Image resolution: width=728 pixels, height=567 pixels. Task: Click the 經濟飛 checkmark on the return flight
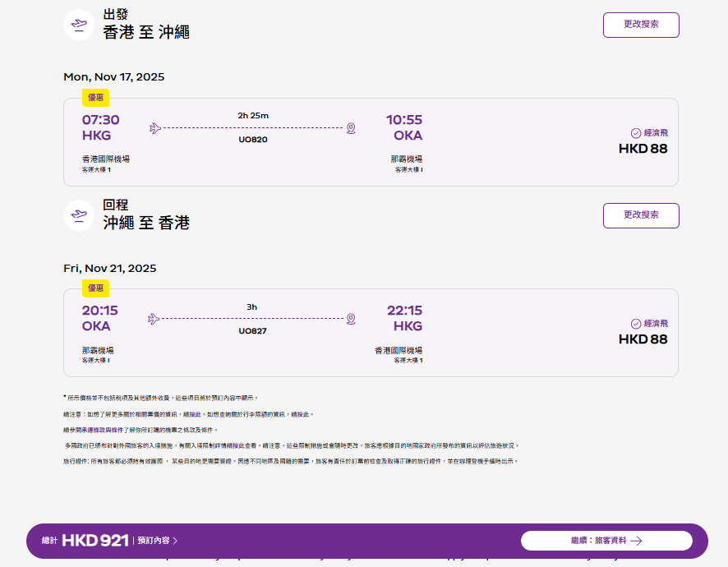635,324
